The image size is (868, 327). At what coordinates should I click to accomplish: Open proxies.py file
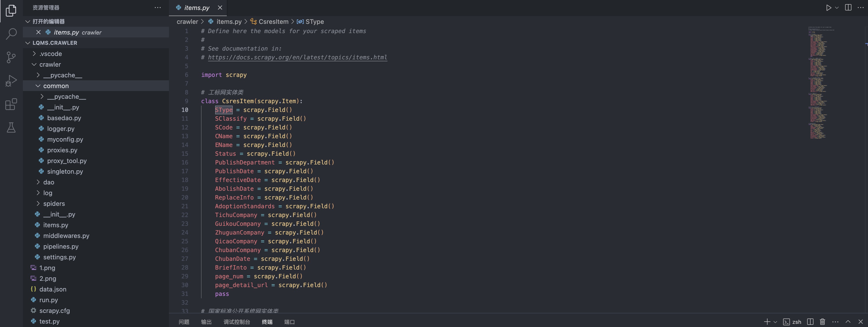coord(96,150)
